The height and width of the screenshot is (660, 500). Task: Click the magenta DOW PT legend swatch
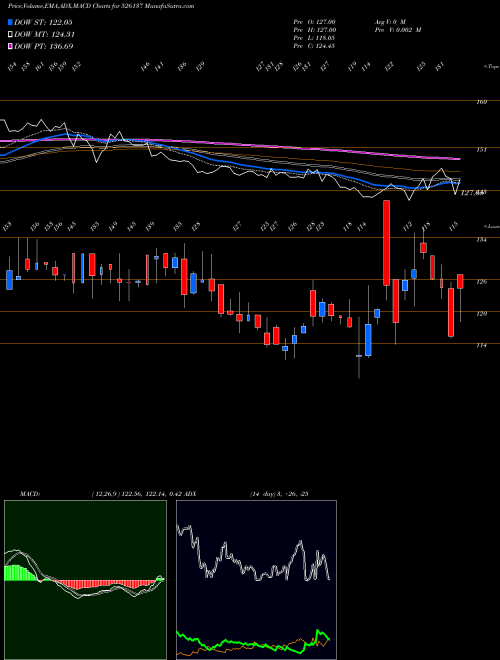[10, 46]
